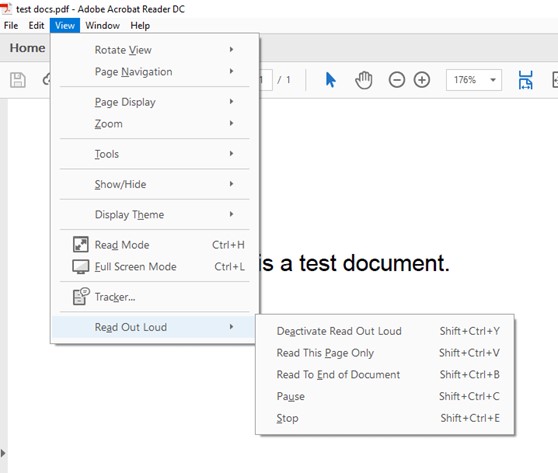This screenshot has width=558, height=473.
Task: Expand the Display Theme submenu arrow
Action: pyautogui.click(x=232, y=214)
